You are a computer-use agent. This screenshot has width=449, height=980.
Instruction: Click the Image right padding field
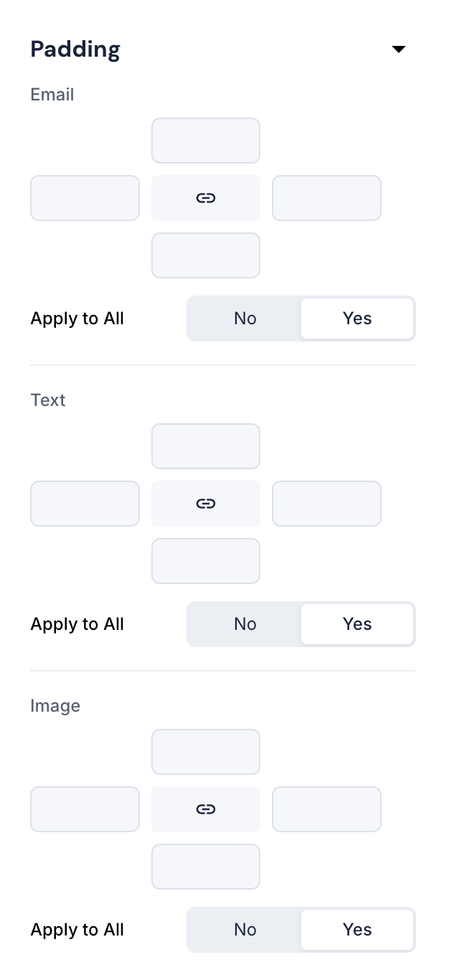(x=326, y=809)
